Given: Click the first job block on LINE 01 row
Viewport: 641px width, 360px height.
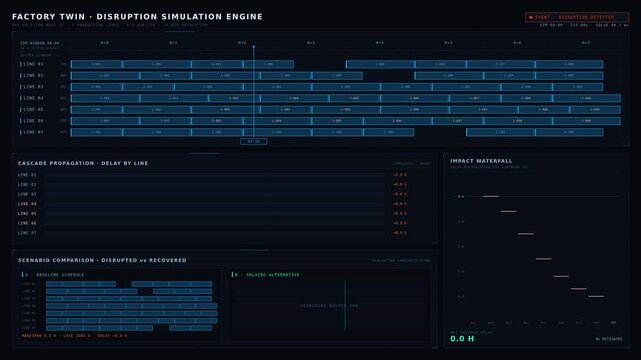Looking at the screenshot, I should pos(96,64).
